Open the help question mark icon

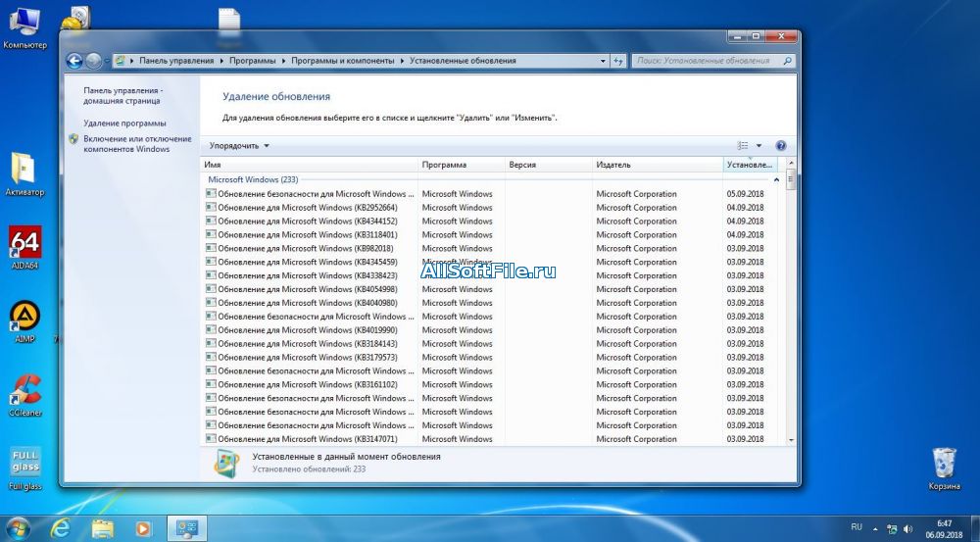[781, 146]
